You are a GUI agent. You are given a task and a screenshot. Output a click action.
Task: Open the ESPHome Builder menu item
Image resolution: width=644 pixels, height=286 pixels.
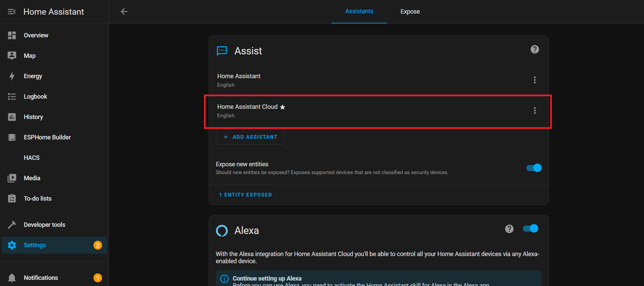[x=54, y=137]
